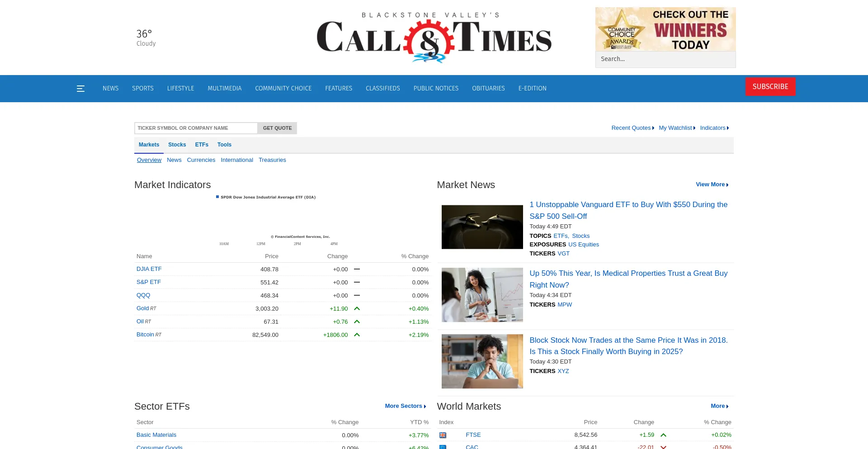Select the Currencies sub-tab
The height and width of the screenshot is (449, 868).
click(201, 160)
